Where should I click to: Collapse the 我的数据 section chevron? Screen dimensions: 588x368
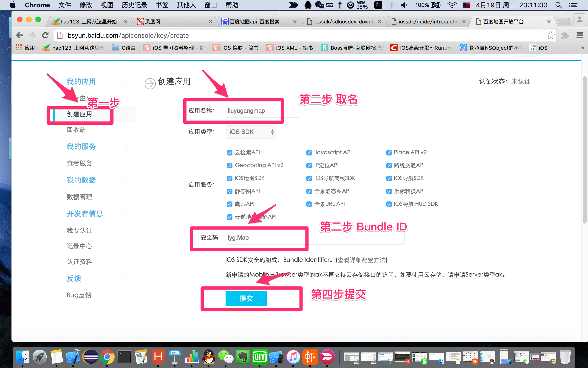coord(127,181)
